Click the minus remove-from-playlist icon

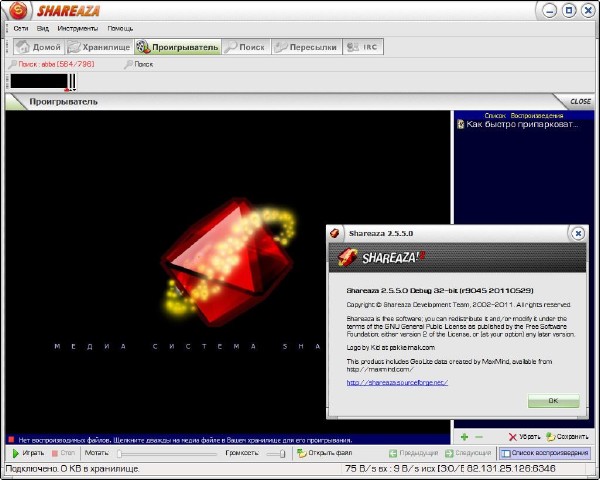[479, 437]
